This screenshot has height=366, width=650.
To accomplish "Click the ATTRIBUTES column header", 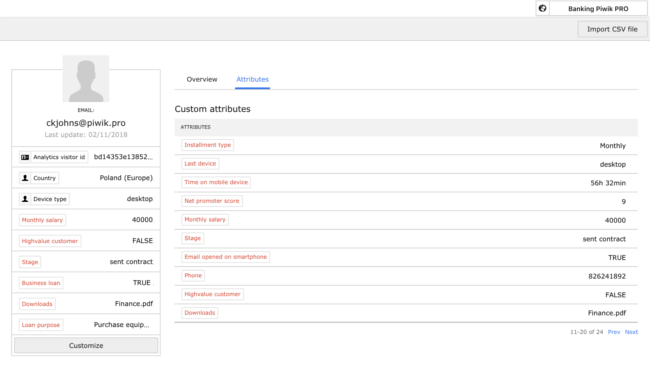I will [x=195, y=127].
